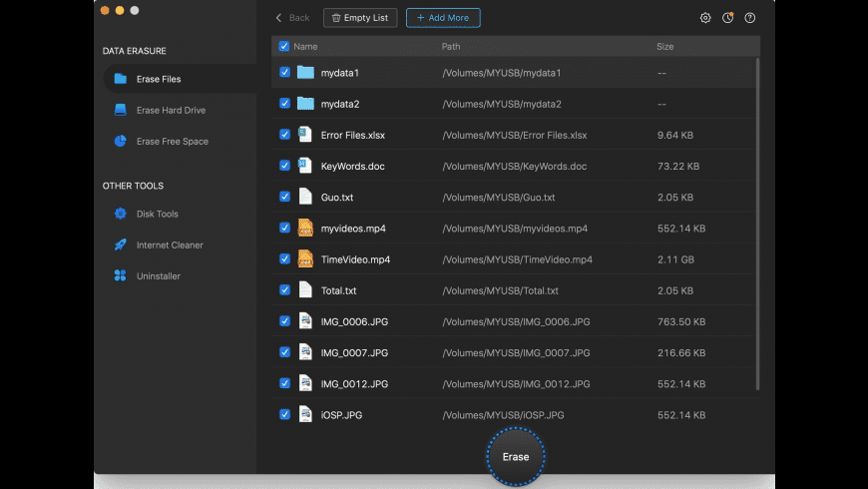Click the KeyWords.doc file name
The width and height of the screenshot is (868, 489).
352,166
